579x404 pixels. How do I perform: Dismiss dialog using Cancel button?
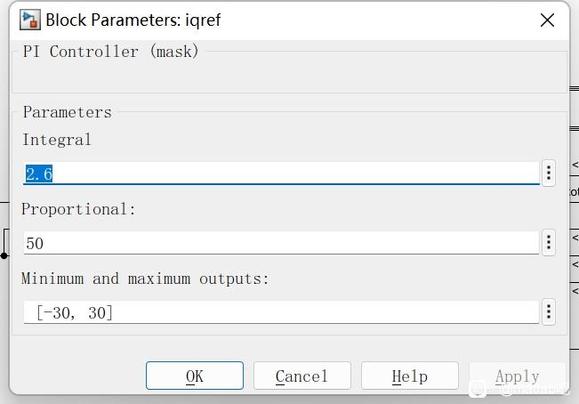tap(302, 376)
